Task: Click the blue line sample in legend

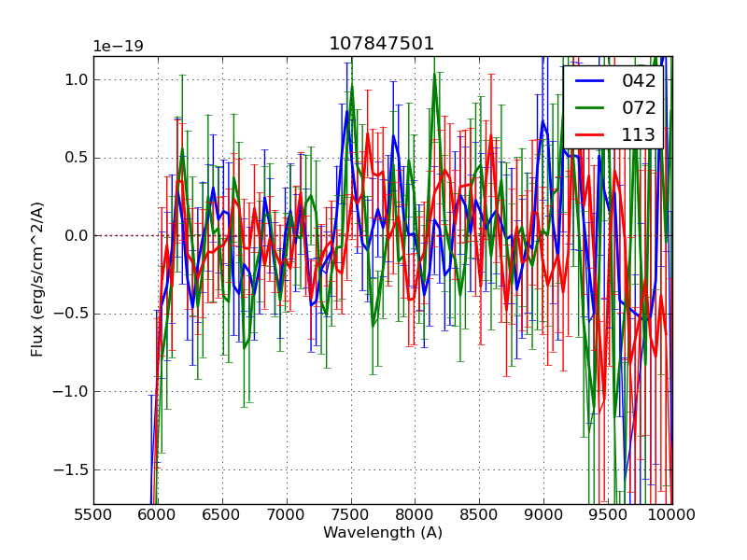Action: tap(590, 81)
